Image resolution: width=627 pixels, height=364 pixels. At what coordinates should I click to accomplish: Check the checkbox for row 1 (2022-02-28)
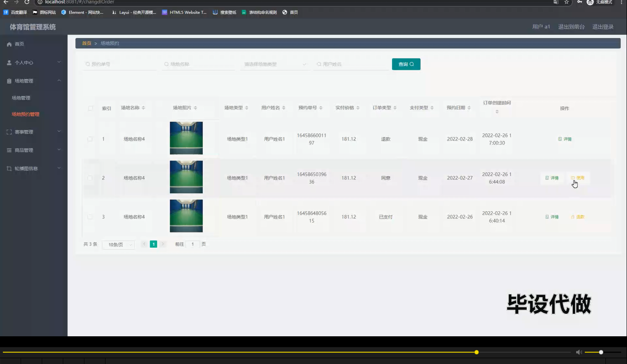[x=90, y=139]
